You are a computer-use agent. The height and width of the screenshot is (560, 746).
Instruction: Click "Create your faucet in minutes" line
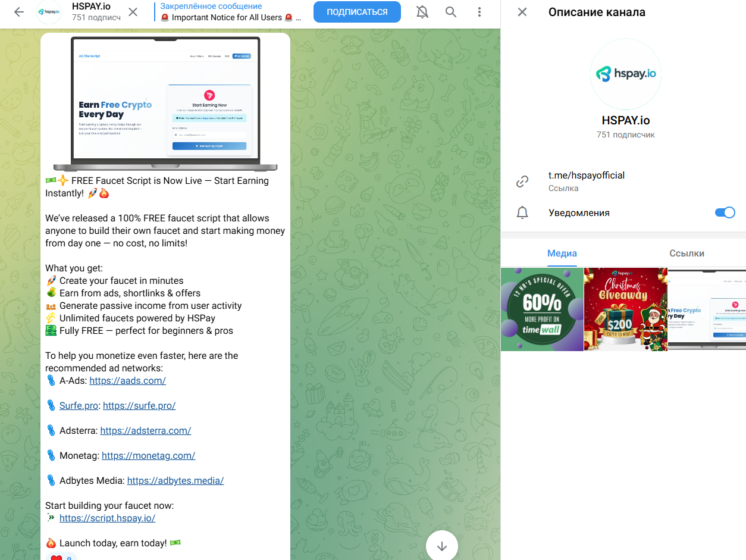121,280
